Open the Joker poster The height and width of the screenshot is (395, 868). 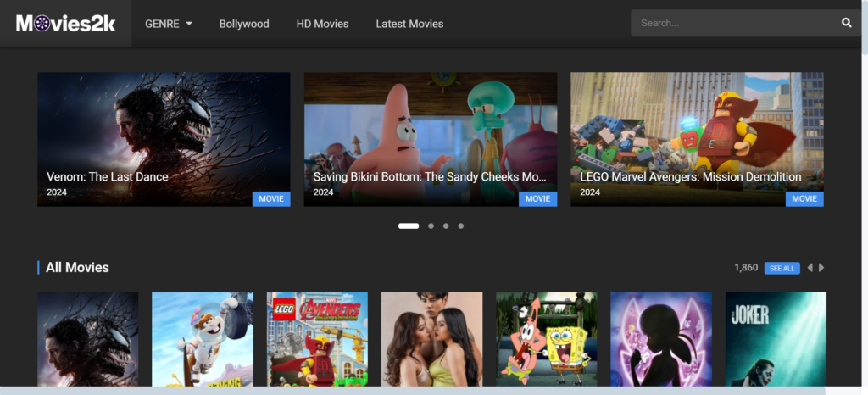click(x=776, y=339)
